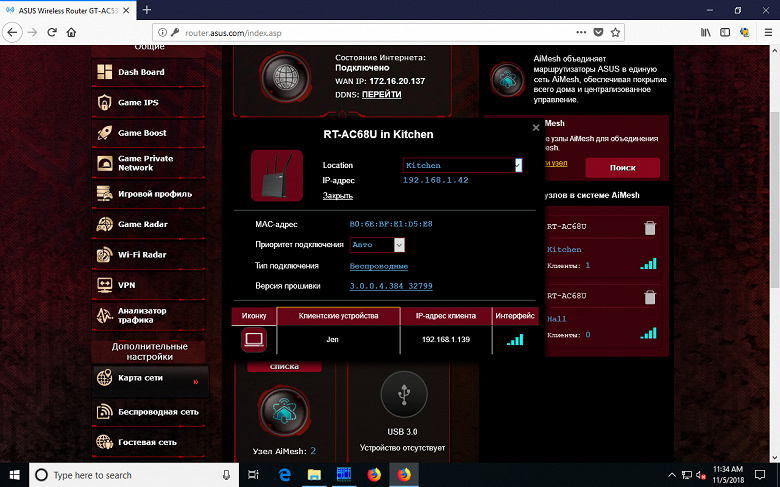
Task: Select the Клиентские устройства column header
Action: (338, 316)
